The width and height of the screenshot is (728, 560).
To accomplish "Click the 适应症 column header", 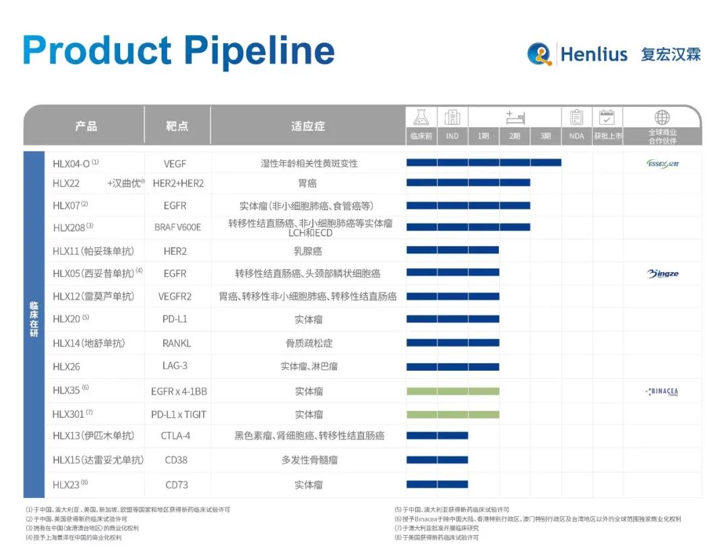I will 307,126.
